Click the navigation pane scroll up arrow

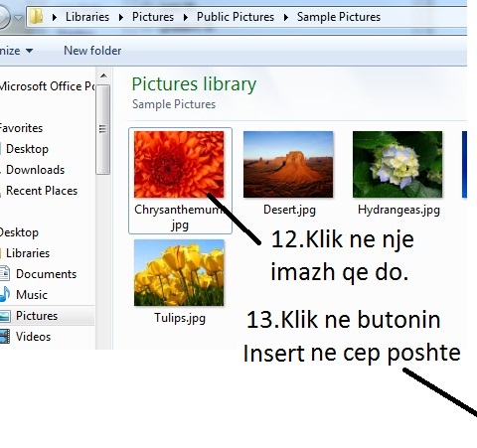pyautogui.click(x=103, y=75)
